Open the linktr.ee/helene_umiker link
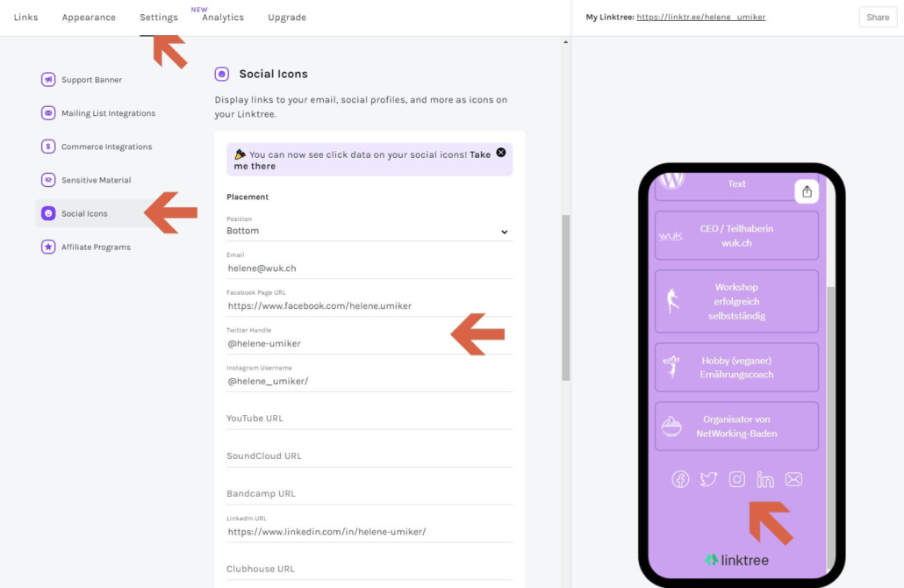This screenshot has width=904, height=588. 700,17
